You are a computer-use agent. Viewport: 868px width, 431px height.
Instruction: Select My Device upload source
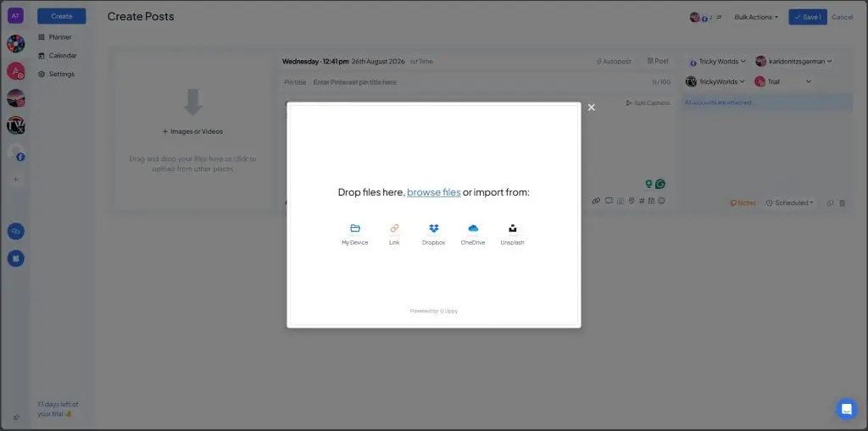[355, 235]
